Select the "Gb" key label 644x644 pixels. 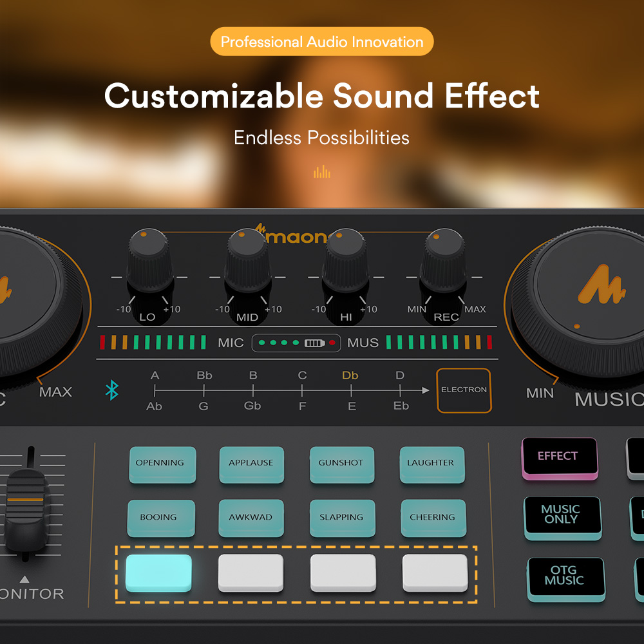pyautogui.click(x=252, y=406)
